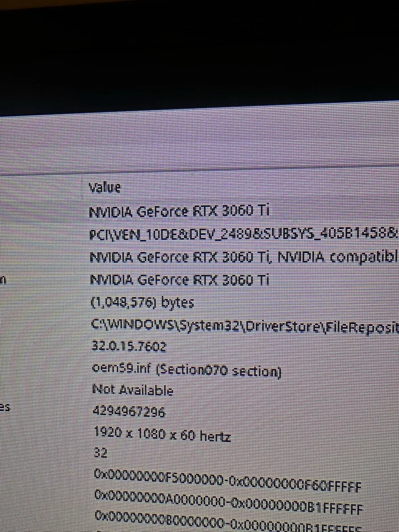Select the first NVIDIA GeForce RTX 3060 Ti value
This screenshot has width=399, height=532.
pyautogui.click(x=180, y=211)
